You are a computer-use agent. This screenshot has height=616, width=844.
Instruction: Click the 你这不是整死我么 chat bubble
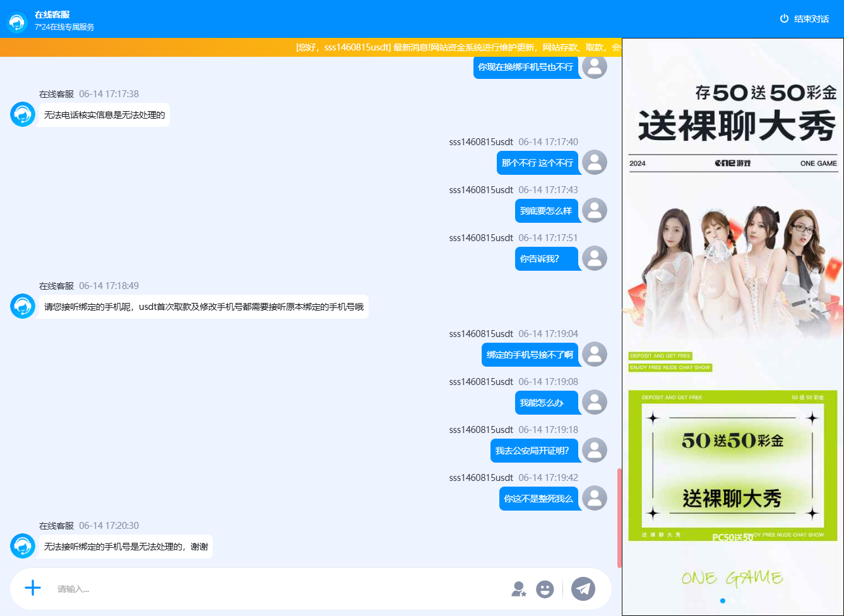pos(538,499)
